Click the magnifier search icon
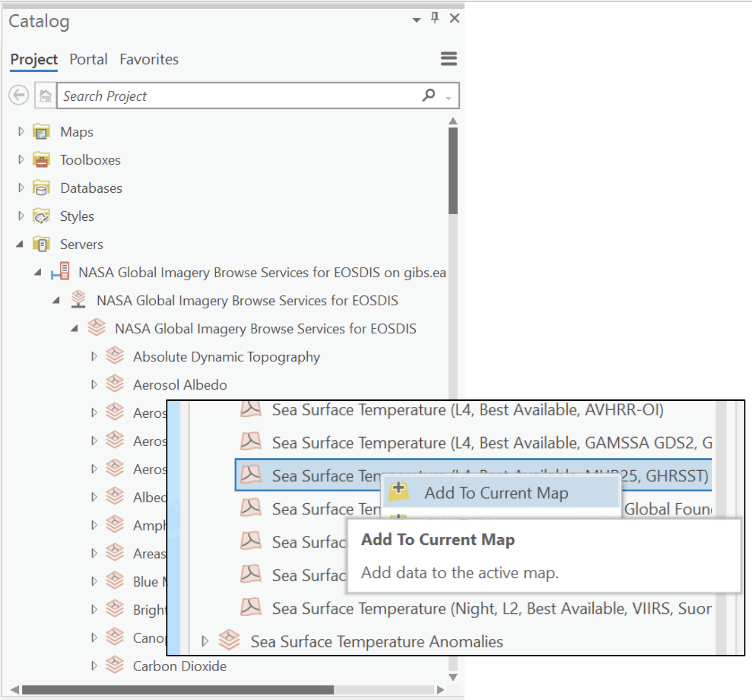The width and height of the screenshot is (752, 700). (x=429, y=95)
